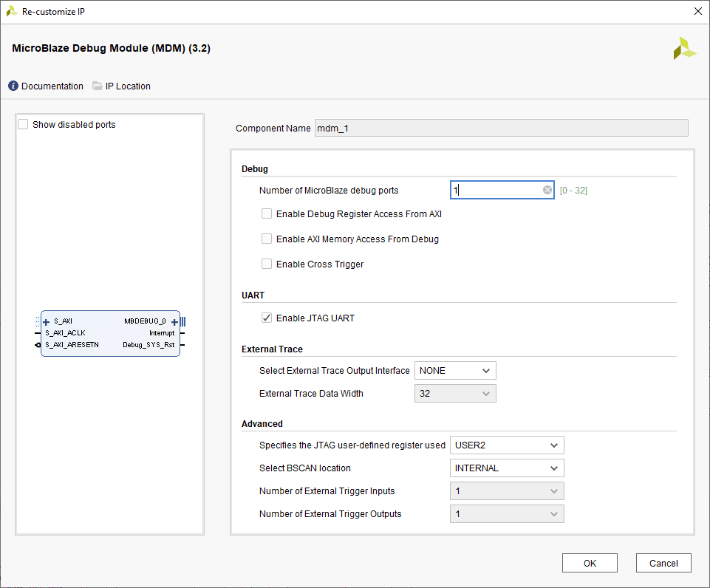
Task: Enable Show disabled ports checkbox
Action: (x=24, y=125)
